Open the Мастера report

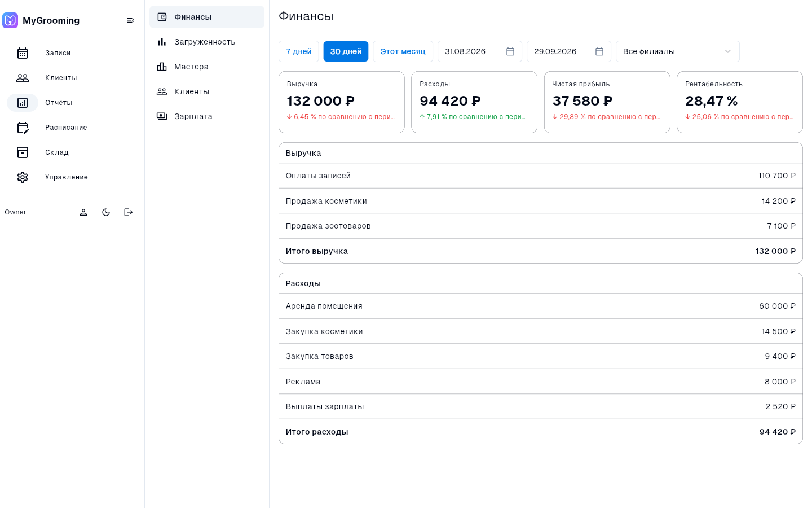pyautogui.click(x=207, y=67)
